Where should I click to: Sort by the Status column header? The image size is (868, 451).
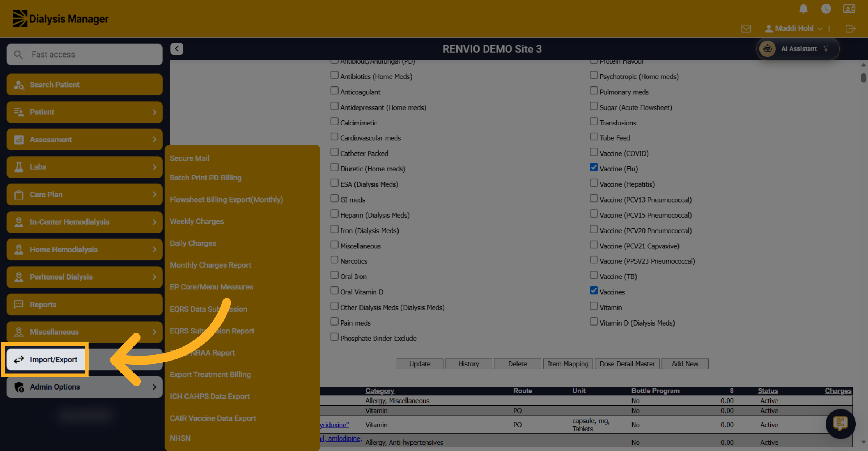768,391
